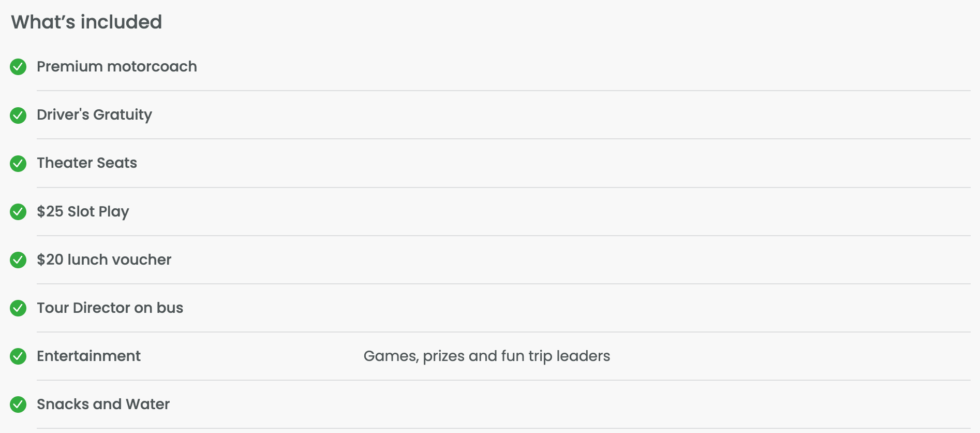Viewport: 980px width, 433px height.
Task: Click the green checkmark beside Premium motorcoach
Action: [x=18, y=67]
